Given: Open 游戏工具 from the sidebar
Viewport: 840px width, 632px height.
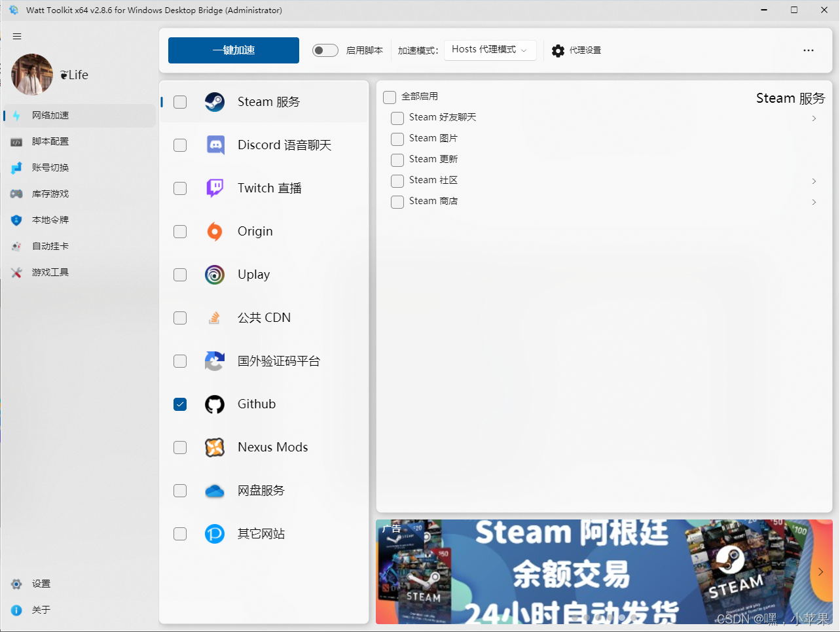Looking at the screenshot, I should point(79,273).
